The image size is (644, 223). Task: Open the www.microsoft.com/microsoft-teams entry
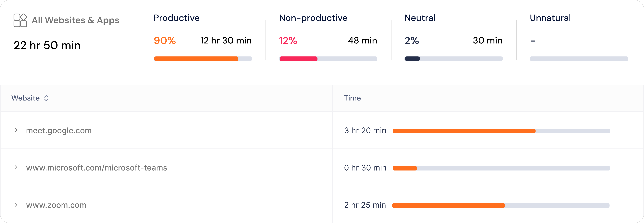pyautogui.click(x=96, y=168)
